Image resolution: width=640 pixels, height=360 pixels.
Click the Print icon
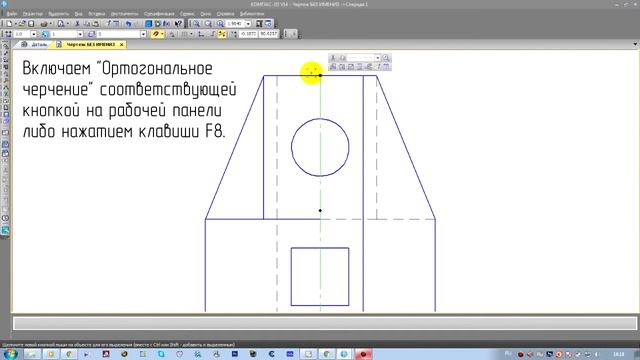coord(43,24)
